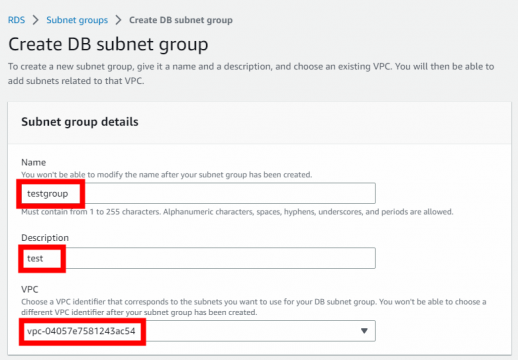Click the chevron after Subnet groups breadcrumb
Image resolution: width=518 pixels, height=360 pixels.
pyautogui.click(x=118, y=20)
